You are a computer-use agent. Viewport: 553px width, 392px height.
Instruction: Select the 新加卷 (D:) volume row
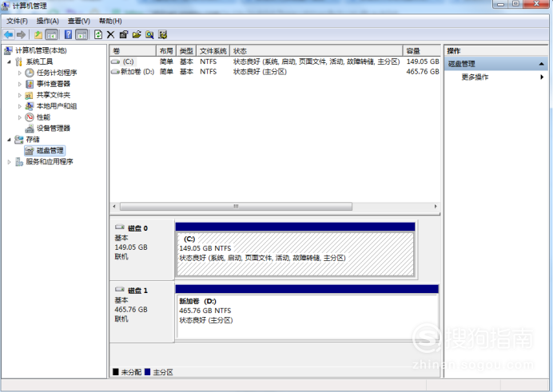point(275,72)
